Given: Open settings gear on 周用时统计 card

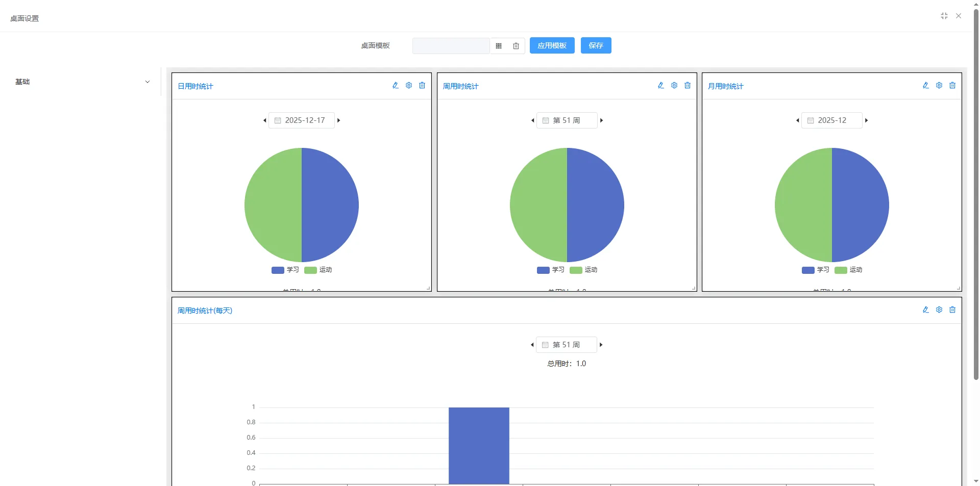Looking at the screenshot, I should [674, 86].
